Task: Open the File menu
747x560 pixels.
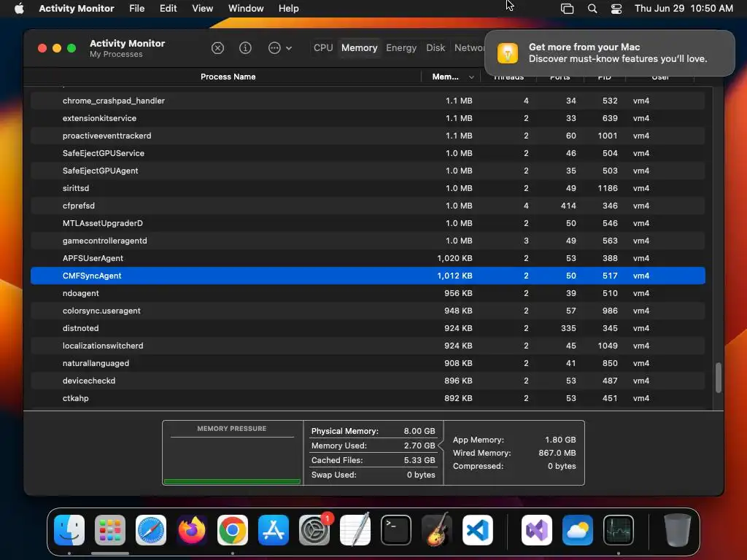Action: click(136, 8)
